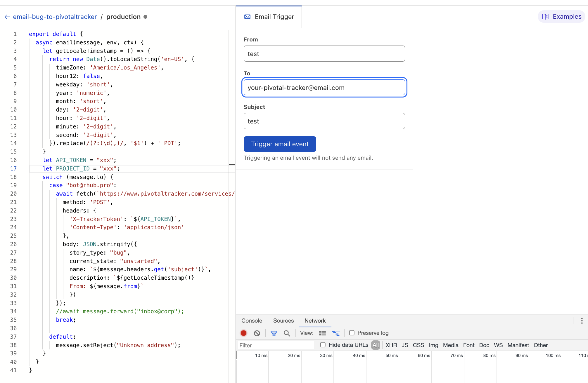Select the XHR request type filter

click(391, 345)
